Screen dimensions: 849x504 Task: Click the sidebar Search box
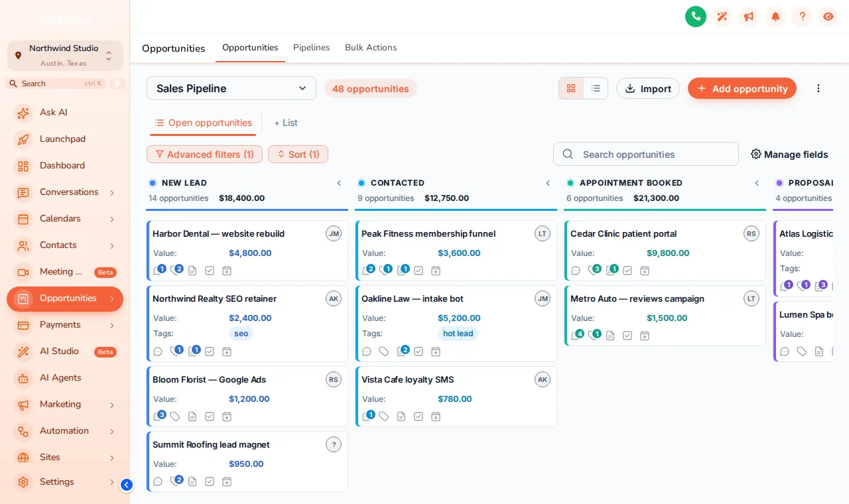56,84
